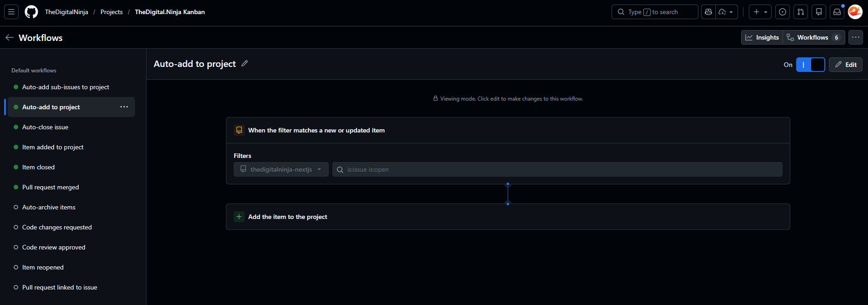
Task: Open the Workflows 6 button
Action: (814, 37)
